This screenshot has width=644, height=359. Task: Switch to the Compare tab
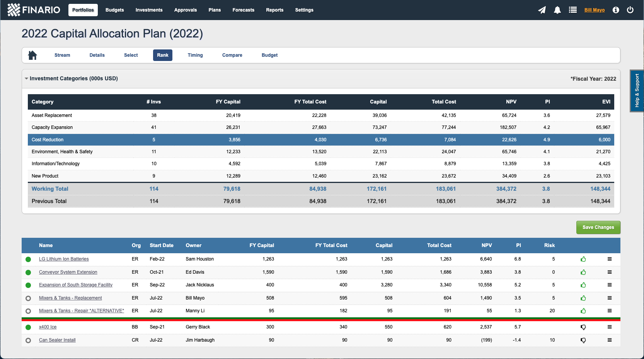(x=232, y=55)
